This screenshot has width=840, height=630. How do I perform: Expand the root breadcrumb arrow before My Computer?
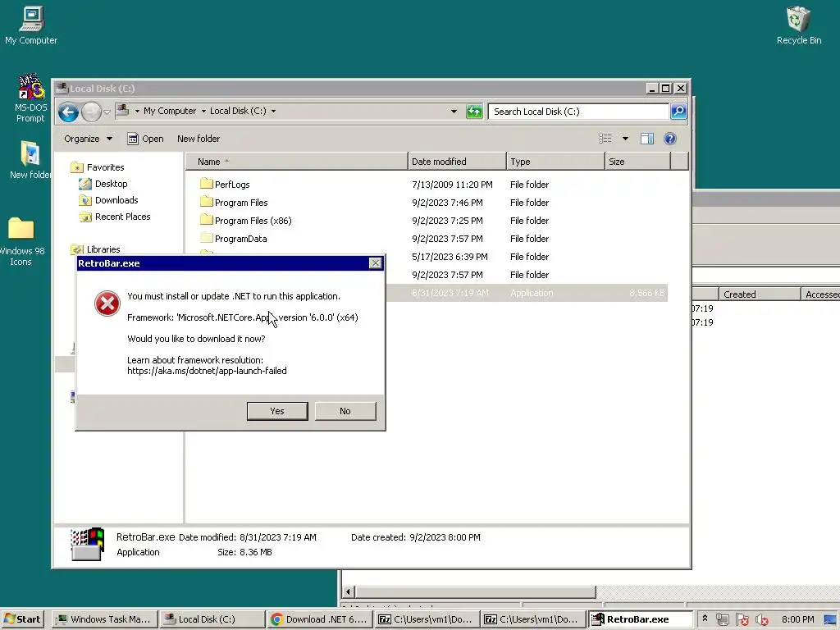coord(137,112)
